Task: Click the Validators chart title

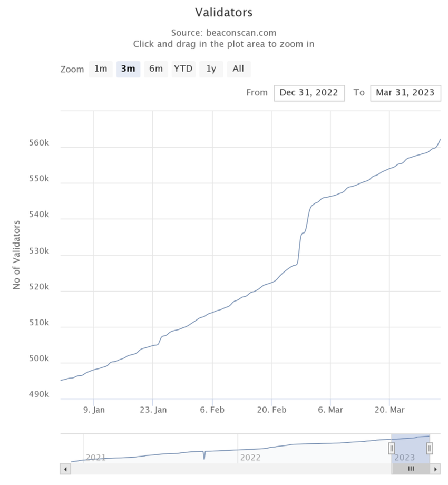Action: [223, 12]
